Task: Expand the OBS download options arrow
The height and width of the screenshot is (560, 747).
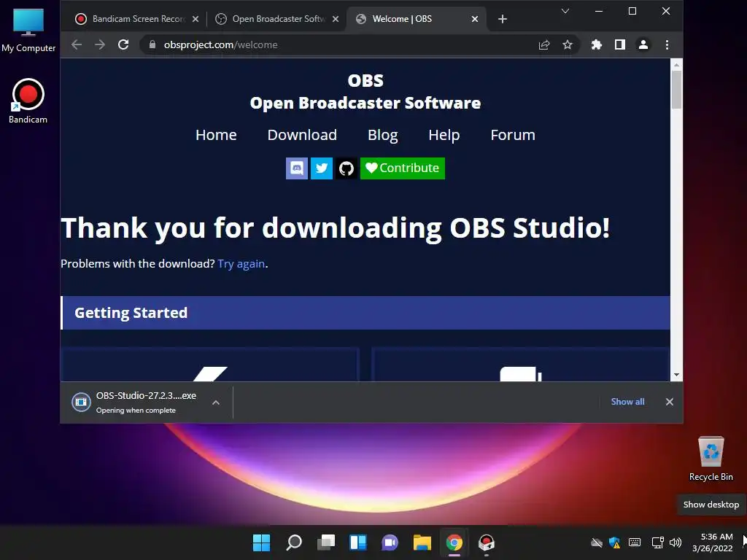Action: coord(216,402)
